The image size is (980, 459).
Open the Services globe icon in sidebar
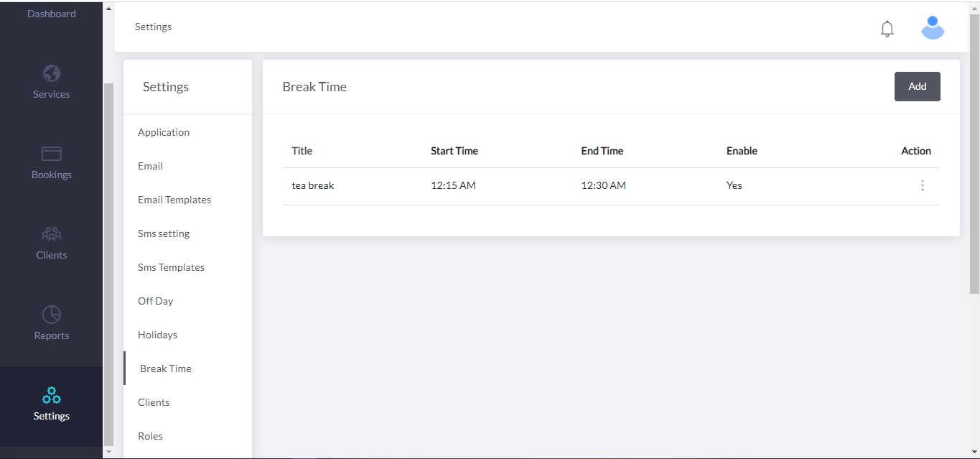51,73
